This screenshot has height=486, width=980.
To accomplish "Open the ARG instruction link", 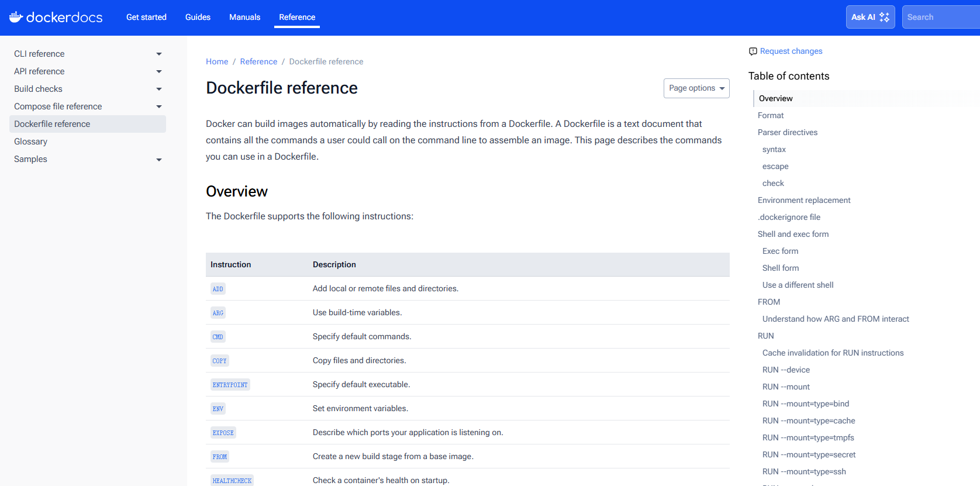I will [218, 313].
